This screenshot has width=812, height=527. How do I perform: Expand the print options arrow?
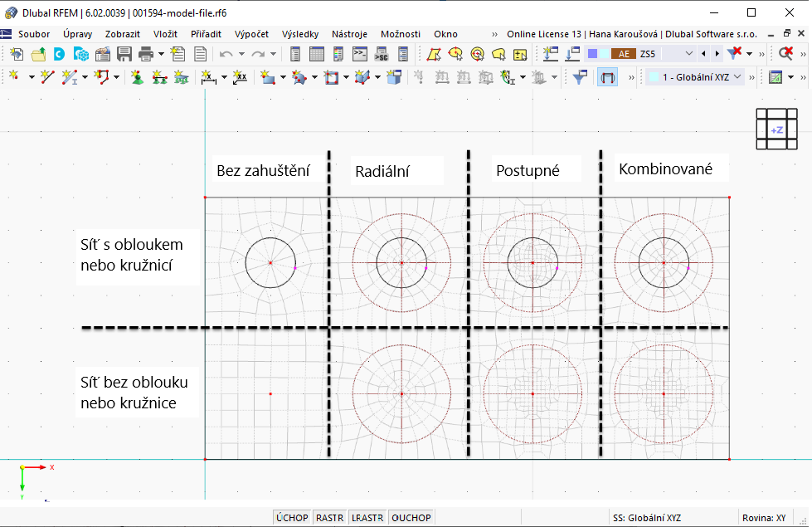pyautogui.click(x=161, y=54)
